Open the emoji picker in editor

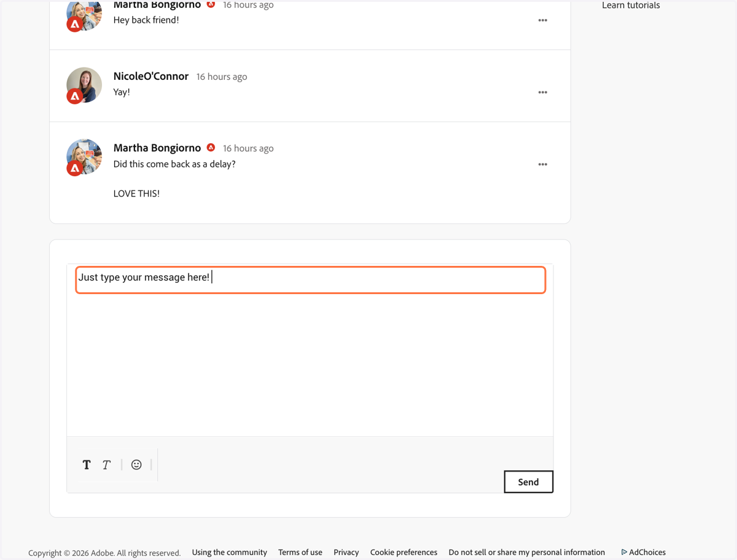tap(136, 465)
